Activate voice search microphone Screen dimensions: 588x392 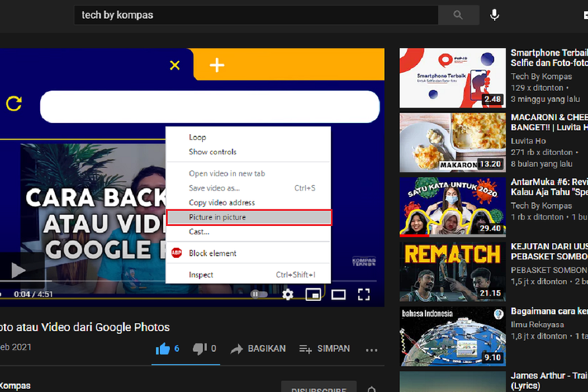[495, 15]
